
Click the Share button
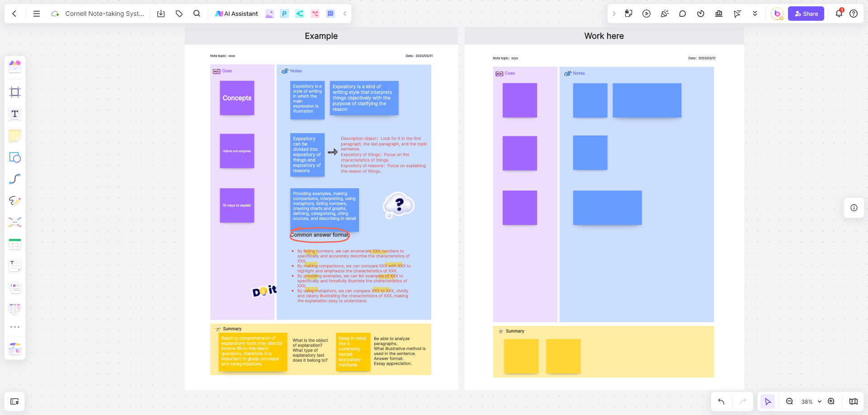tap(806, 14)
